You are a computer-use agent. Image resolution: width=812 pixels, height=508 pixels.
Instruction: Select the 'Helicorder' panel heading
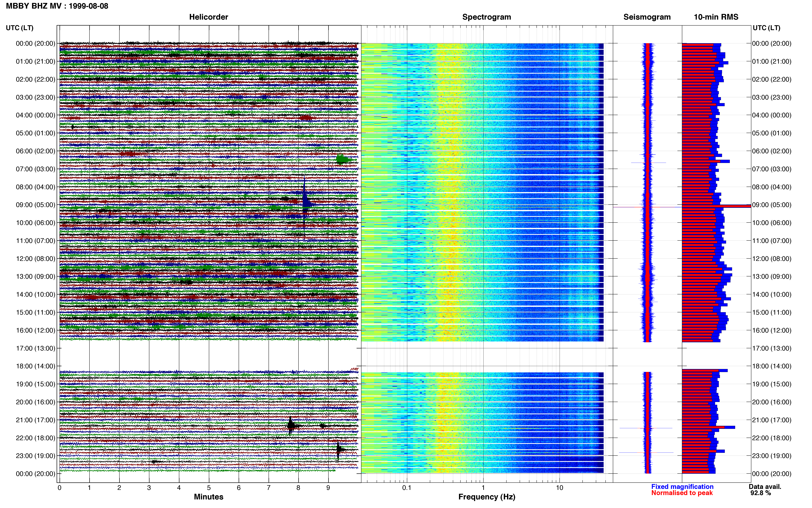(209, 17)
